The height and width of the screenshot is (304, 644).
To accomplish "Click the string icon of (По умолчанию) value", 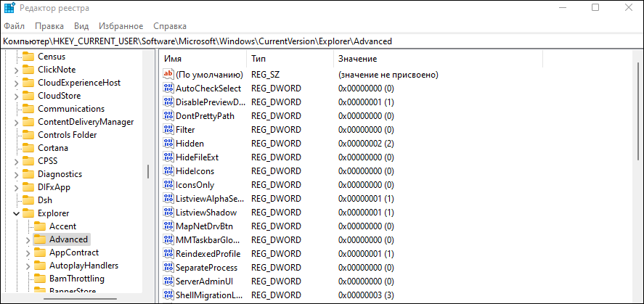I will pos(168,75).
